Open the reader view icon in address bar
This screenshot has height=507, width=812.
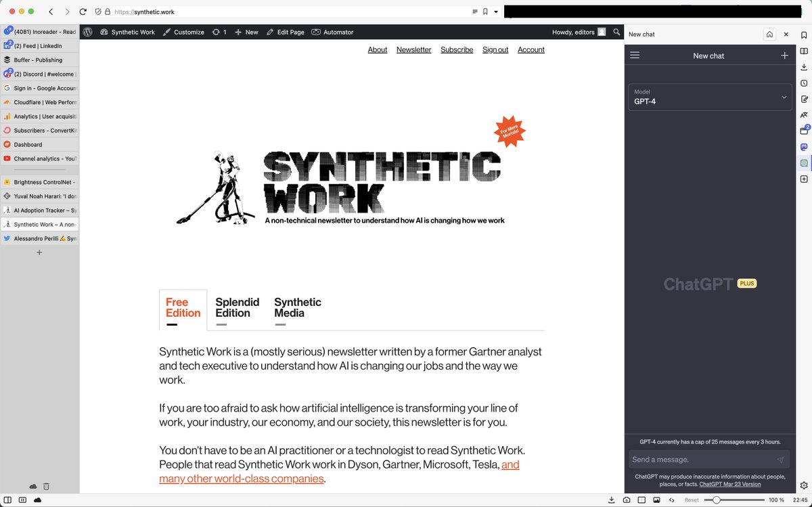474,12
